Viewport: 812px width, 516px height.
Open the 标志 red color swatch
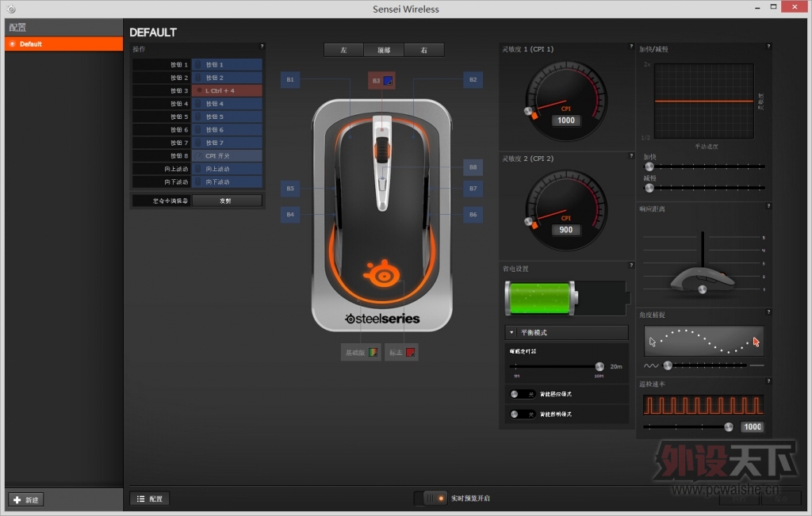point(410,353)
